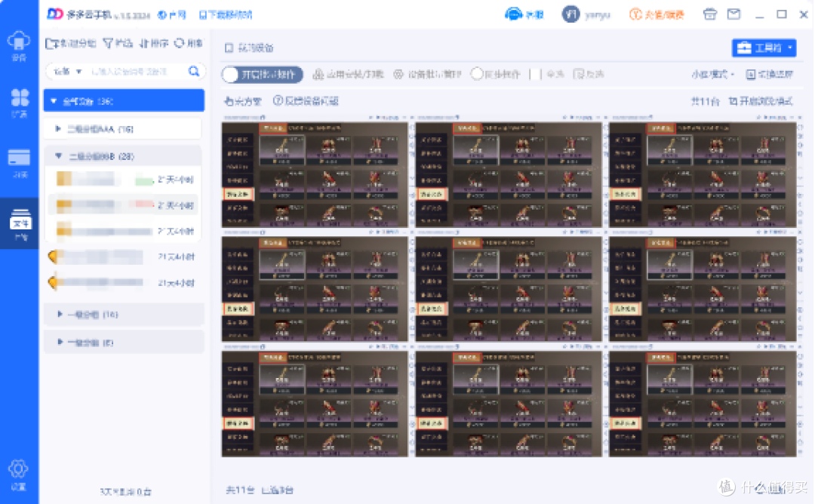Click the orange recharge/renew button
Screen dimensions: 815x504
tap(657, 14)
